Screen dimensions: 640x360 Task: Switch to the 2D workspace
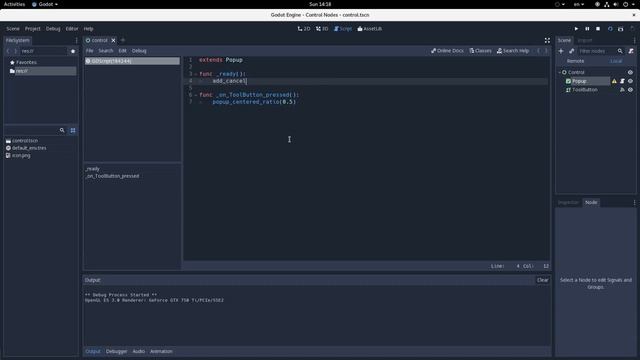[x=304, y=29]
